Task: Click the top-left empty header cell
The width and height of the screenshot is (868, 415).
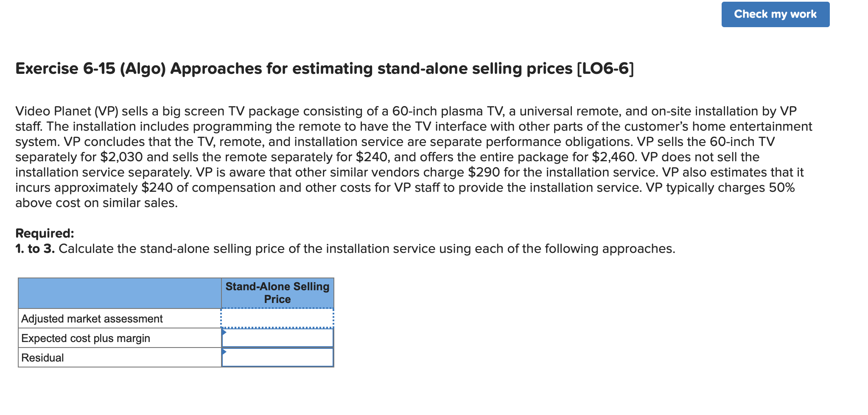Action: 119,293
